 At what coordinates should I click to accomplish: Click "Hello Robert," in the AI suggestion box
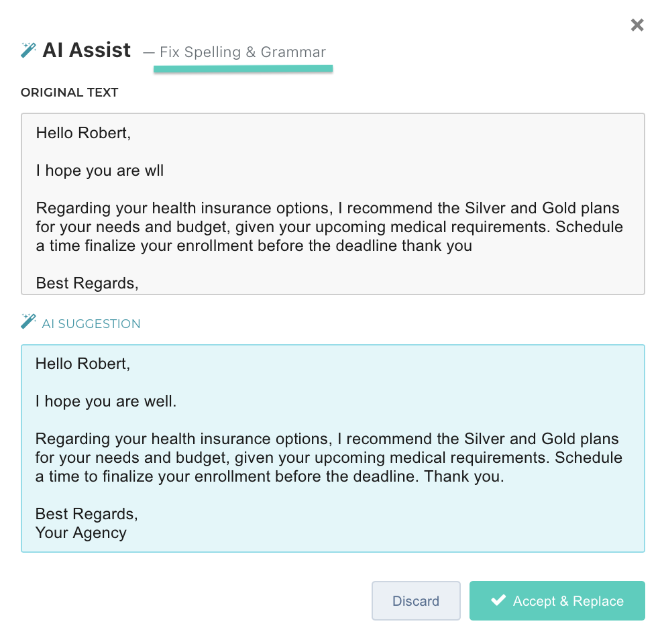click(x=82, y=364)
